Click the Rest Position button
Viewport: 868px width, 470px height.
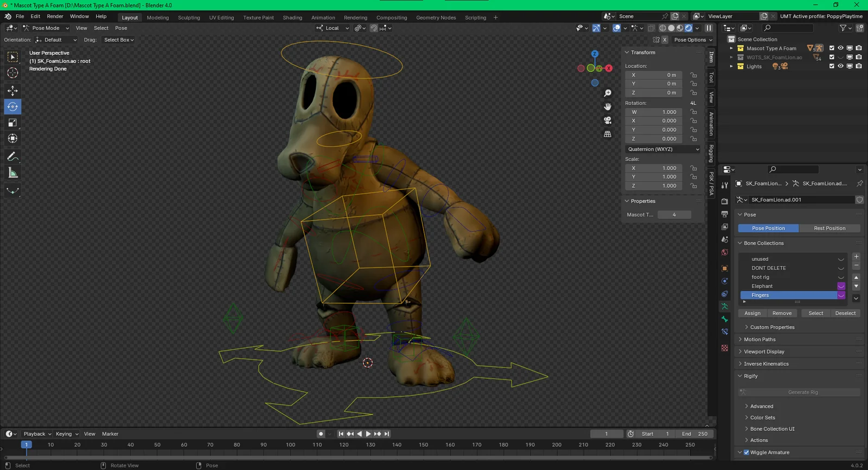829,228
